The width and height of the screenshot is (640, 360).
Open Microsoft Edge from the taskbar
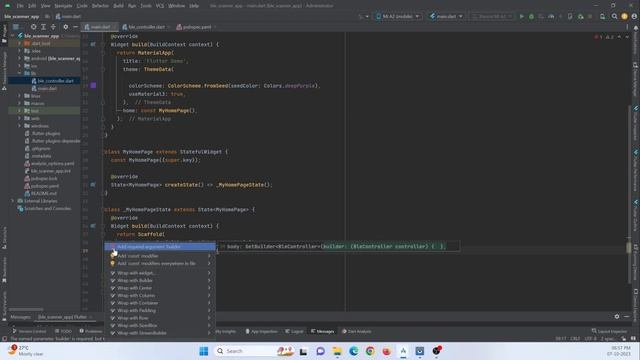(353, 351)
